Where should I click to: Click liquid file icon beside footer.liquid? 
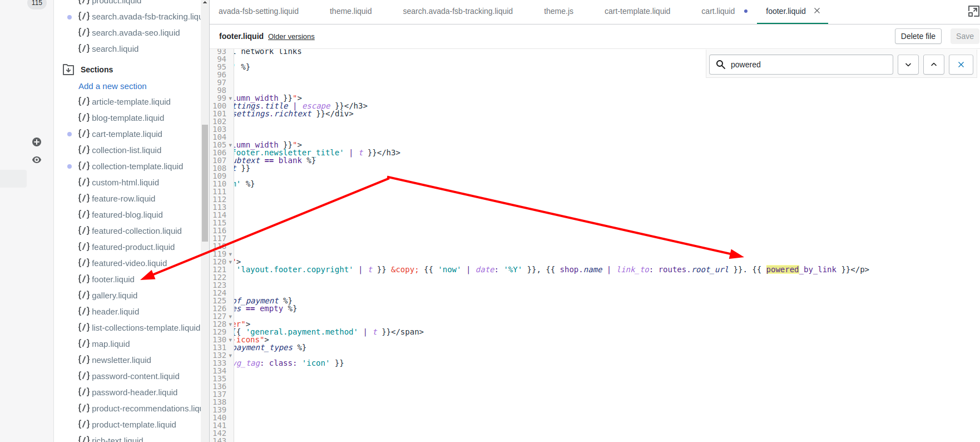point(84,279)
